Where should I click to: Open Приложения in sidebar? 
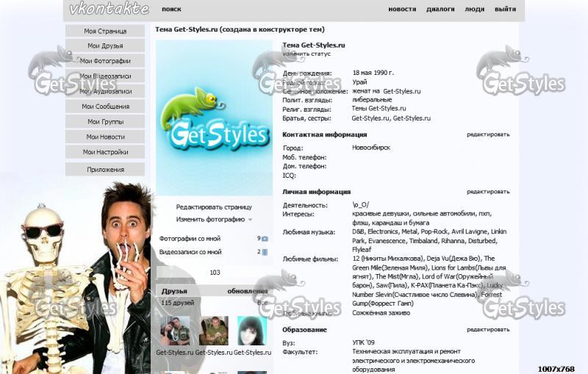click(105, 170)
